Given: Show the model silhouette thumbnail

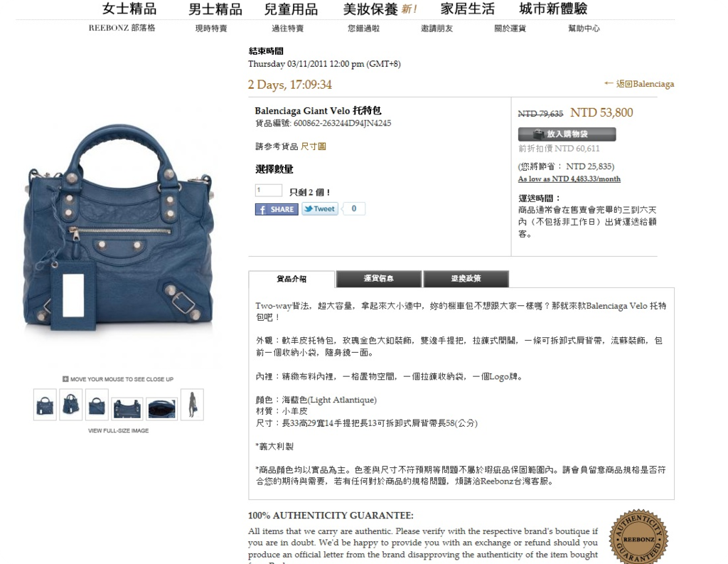Looking at the screenshot, I should point(192,405).
